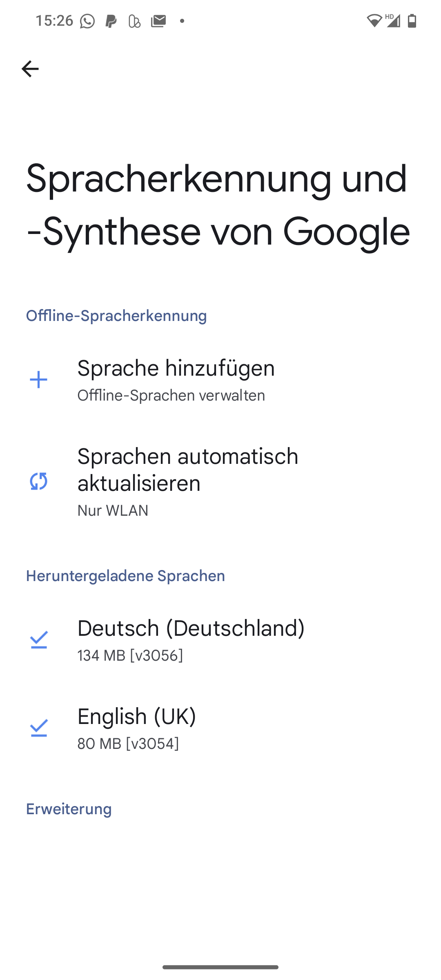Tap the Offline-Sprachen verwalten subtitle

click(171, 395)
